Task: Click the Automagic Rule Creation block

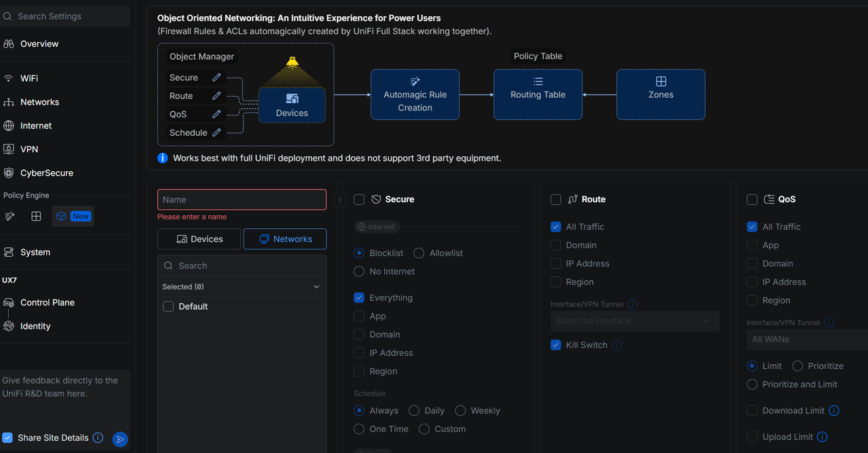Action: coord(415,94)
